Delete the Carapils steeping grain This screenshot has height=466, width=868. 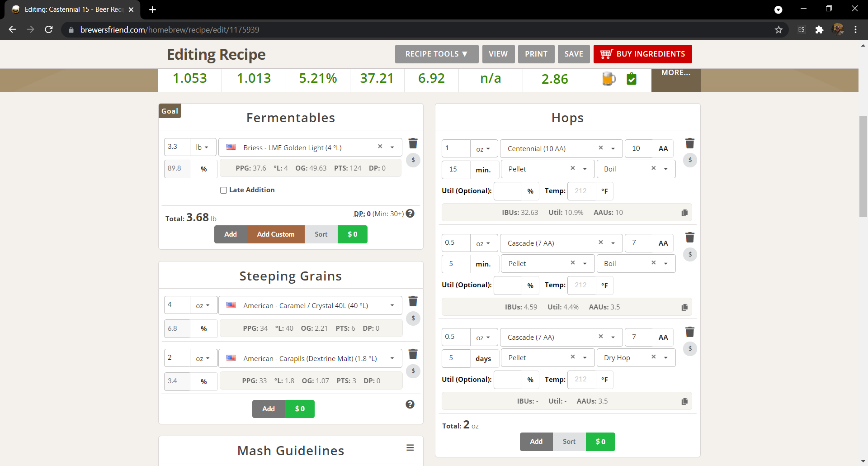413,354
